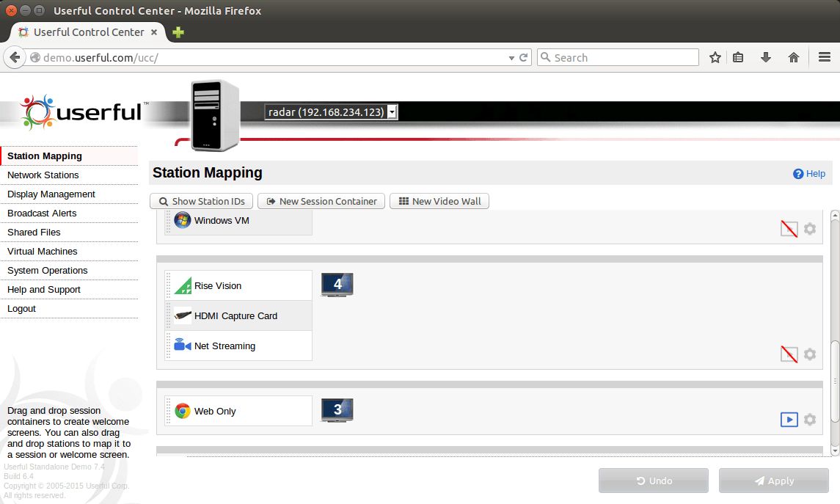Toggle the crossed-out screen icon near Windows VM
840x504 pixels.
tap(789, 229)
